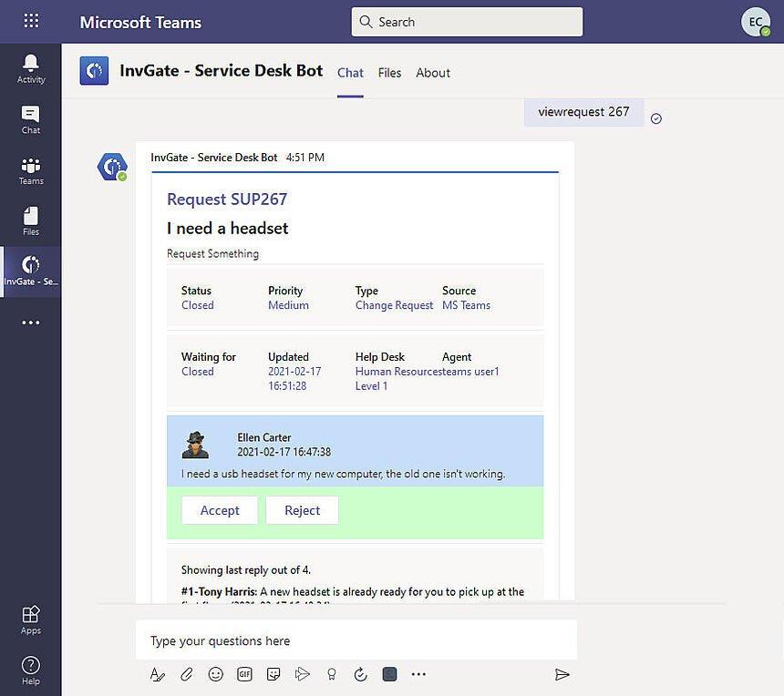Image resolution: width=784 pixels, height=696 pixels.
Task: Open the GIF picker
Action: pos(244,674)
